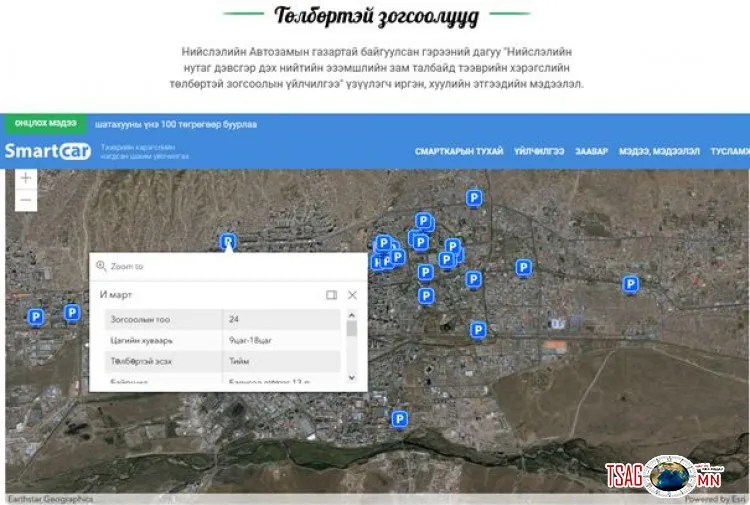Open МЭДЭЭ, МЭДЭЭЛЭЛ menu item
The height and width of the screenshot is (505, 750).
[x=659, y=151]
